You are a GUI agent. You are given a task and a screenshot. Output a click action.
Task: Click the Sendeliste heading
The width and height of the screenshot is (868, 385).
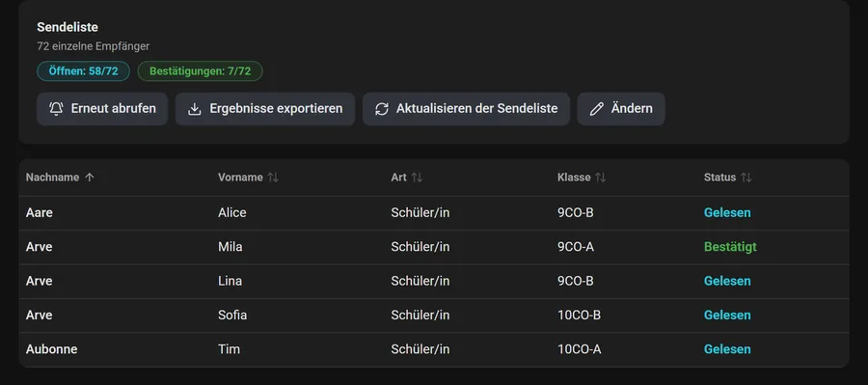pyautogui.click(x=68, y=27)
